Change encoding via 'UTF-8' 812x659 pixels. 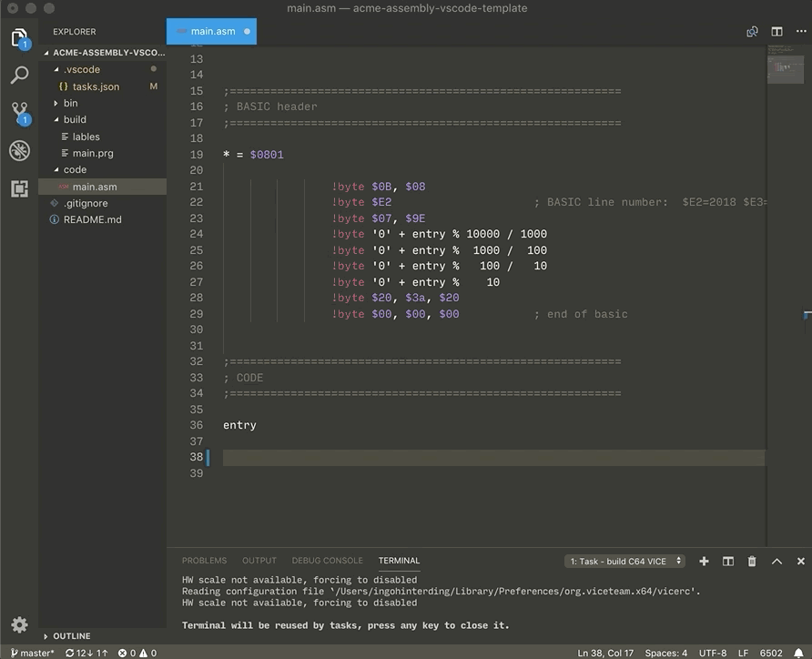tap(713, 654)
